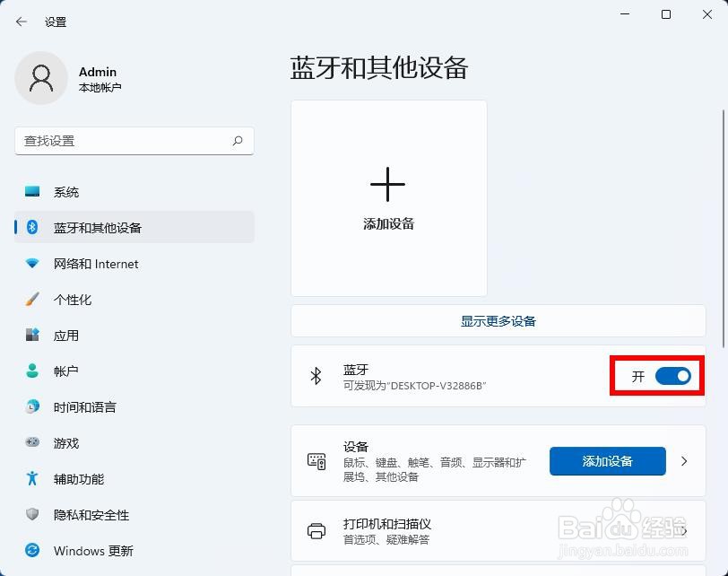The height and width of the screenshot is (576, 728).
Task: Open 隐私和安全性 settings
Action: 134,514
